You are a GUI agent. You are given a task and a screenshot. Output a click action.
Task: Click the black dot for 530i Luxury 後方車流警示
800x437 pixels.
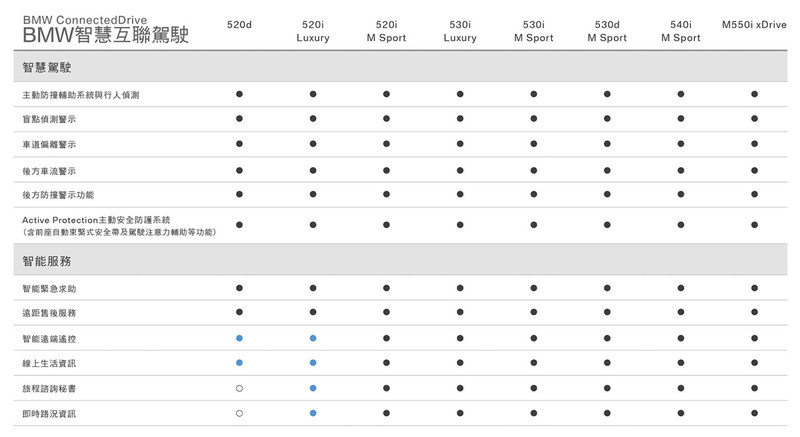pos(460,170)
